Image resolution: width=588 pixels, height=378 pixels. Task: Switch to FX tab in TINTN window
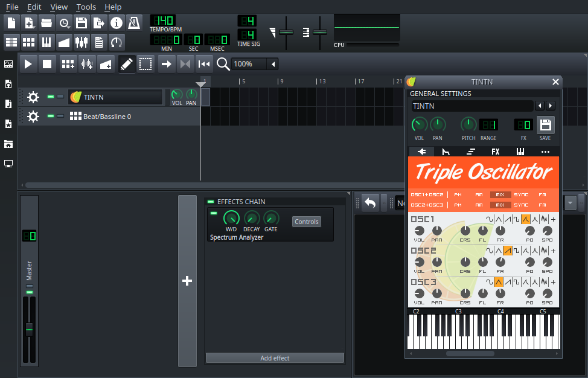point(496,152)
